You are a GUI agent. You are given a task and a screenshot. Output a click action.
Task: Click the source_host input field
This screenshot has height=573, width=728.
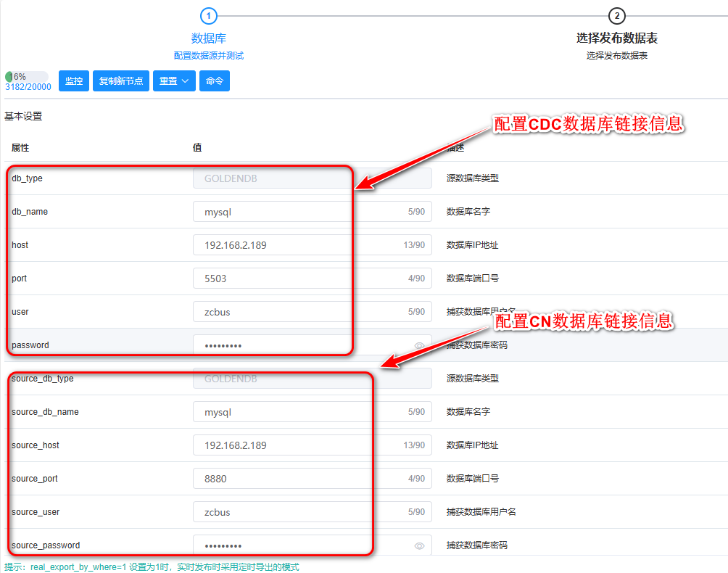[297, 445]
